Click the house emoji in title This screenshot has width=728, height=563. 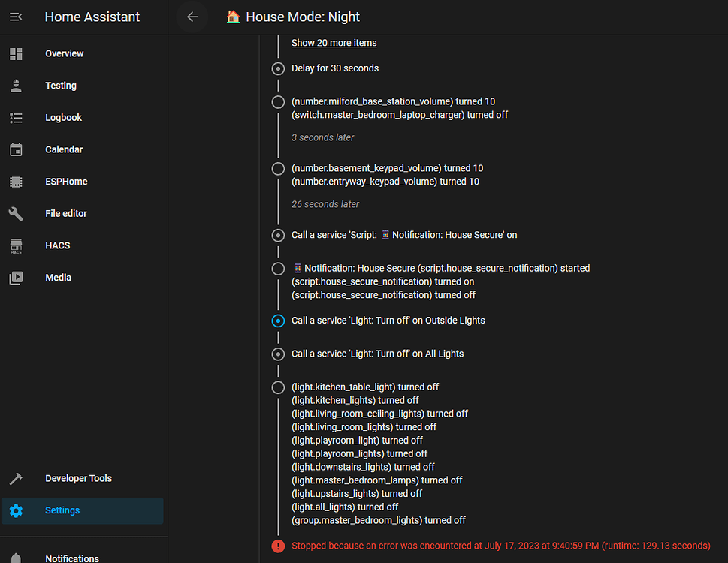[233, 17]
